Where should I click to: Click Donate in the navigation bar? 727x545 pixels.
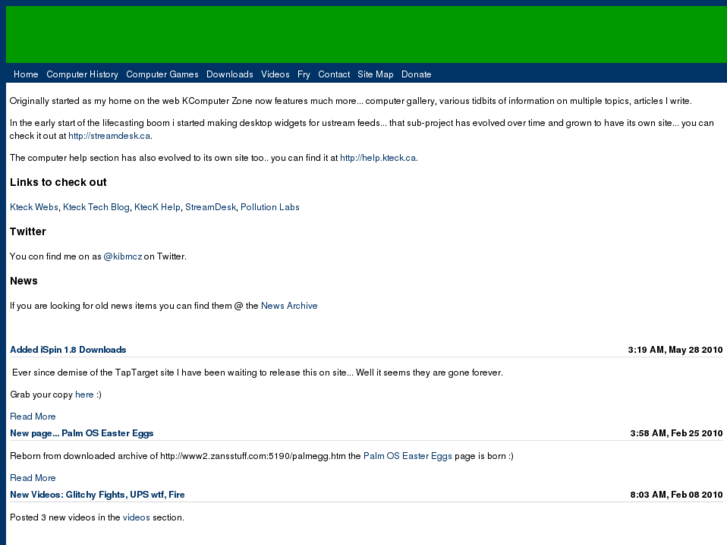[x=417, y=74]
